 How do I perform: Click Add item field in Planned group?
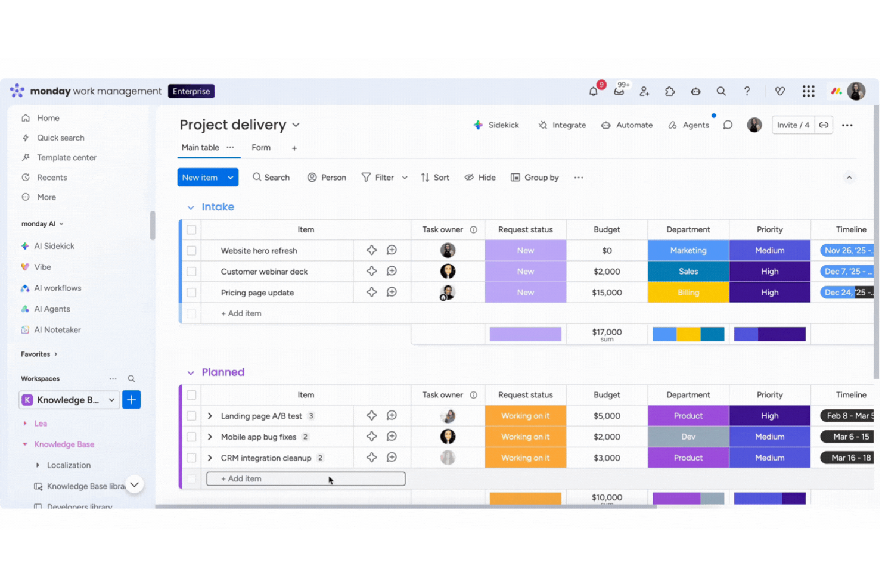(306, 478)
